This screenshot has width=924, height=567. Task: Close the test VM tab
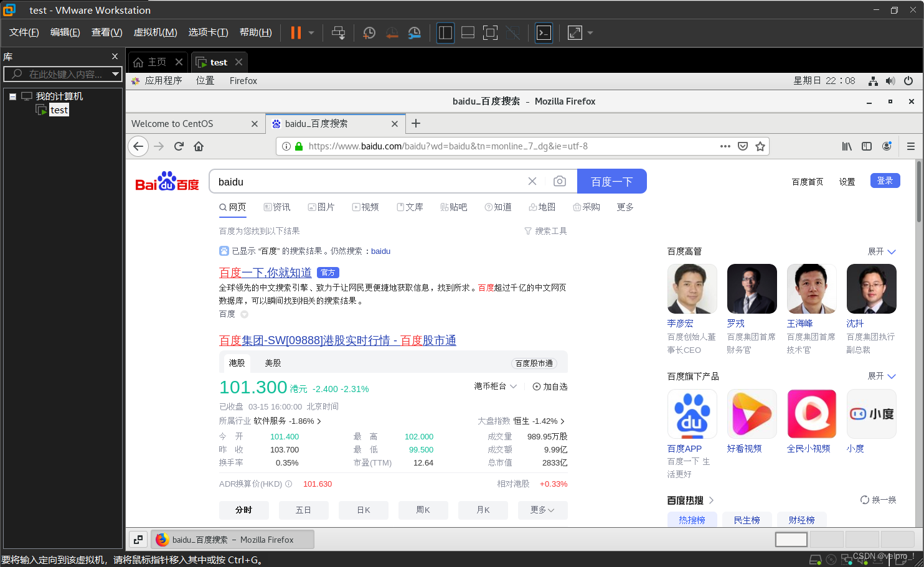point(238,62)
